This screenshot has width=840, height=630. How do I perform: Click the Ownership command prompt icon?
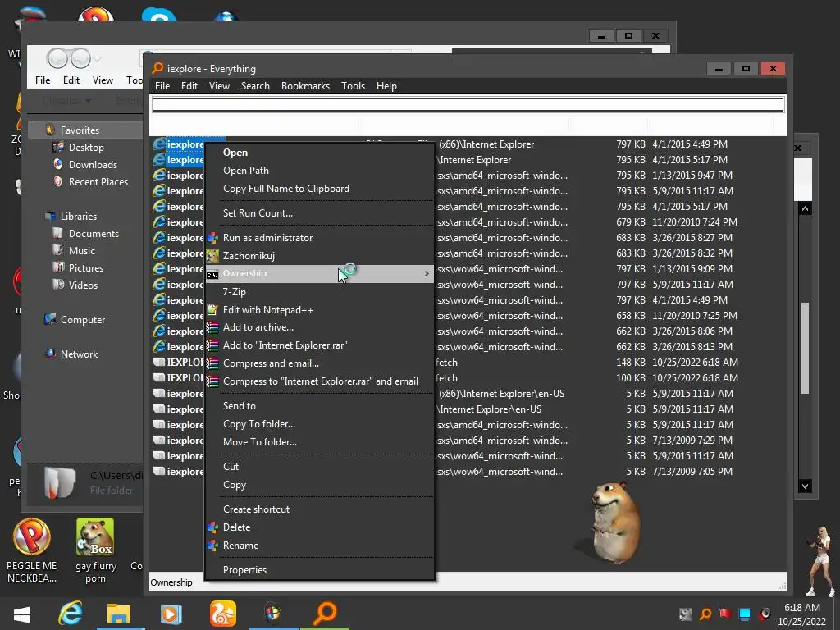tap(212, 274)
